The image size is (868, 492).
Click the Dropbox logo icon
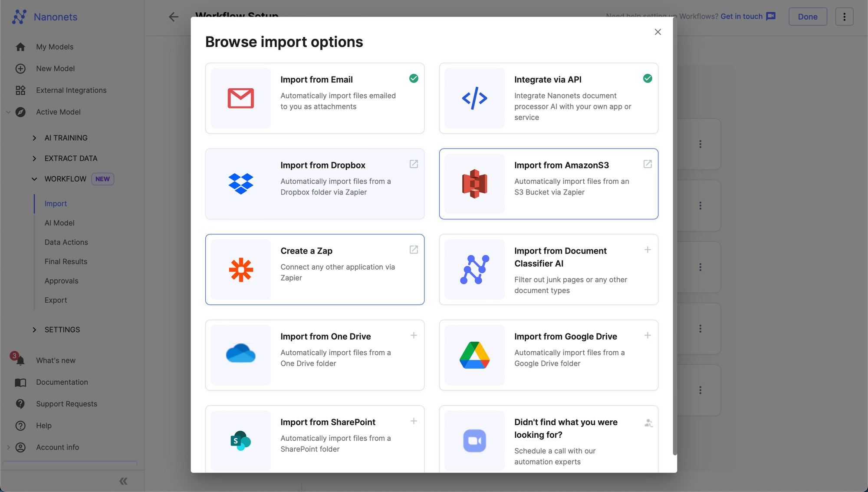coord(240,184)
